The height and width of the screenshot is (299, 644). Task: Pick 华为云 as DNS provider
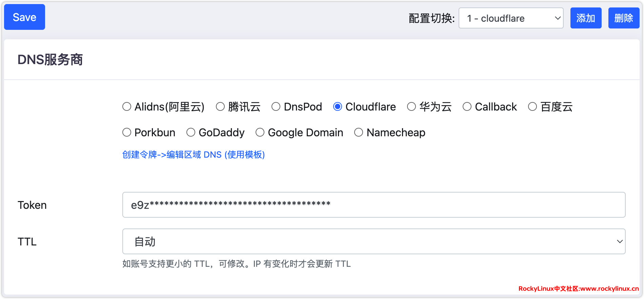(411, 107)
